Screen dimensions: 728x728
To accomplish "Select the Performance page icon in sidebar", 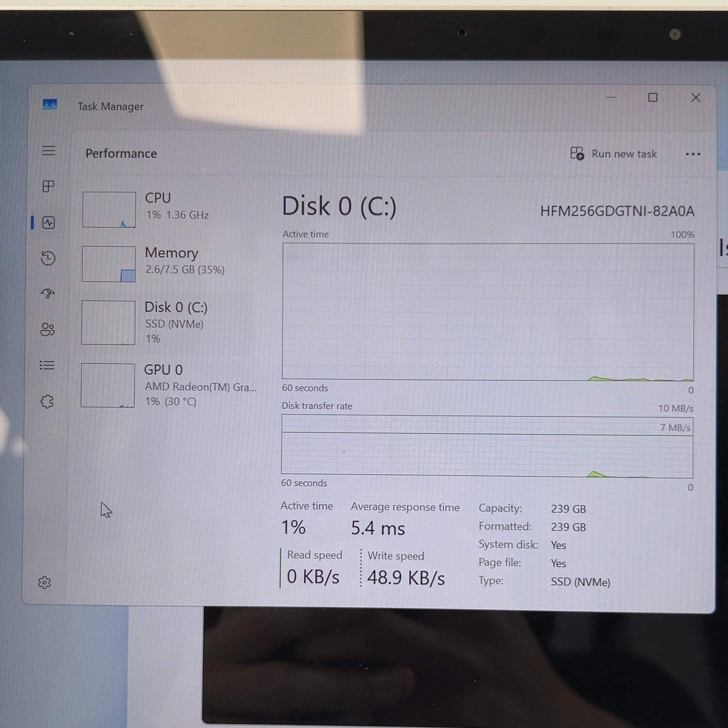I will [49, 223].
